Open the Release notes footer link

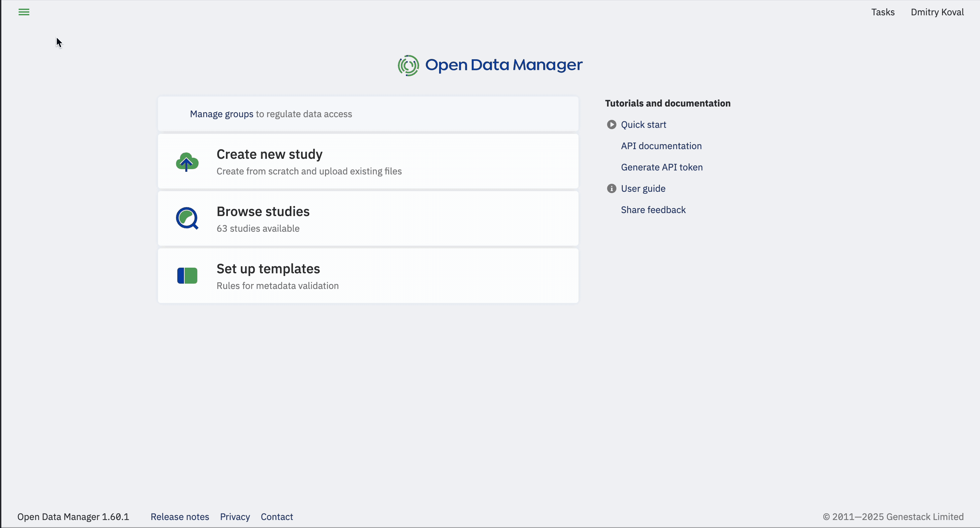[180, 517]
